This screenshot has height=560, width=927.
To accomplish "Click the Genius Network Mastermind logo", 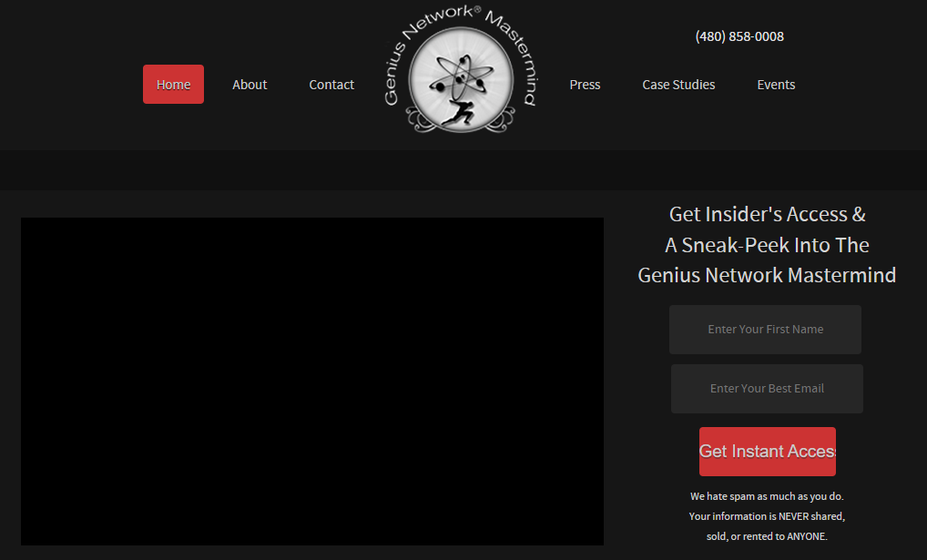I will coord(460,69).
